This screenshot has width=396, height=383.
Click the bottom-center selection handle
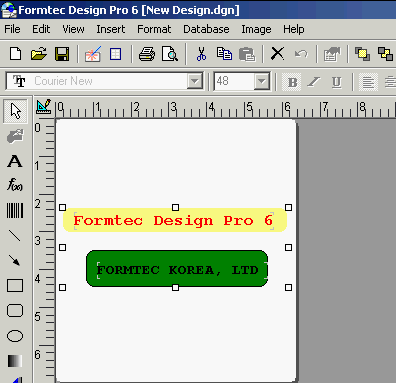(x=175, y=287)
